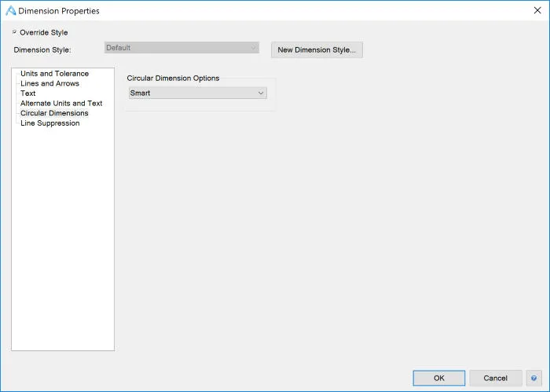Open the Dimension Style dropdown showing Default
550x392 pixels.
point(181,48)
